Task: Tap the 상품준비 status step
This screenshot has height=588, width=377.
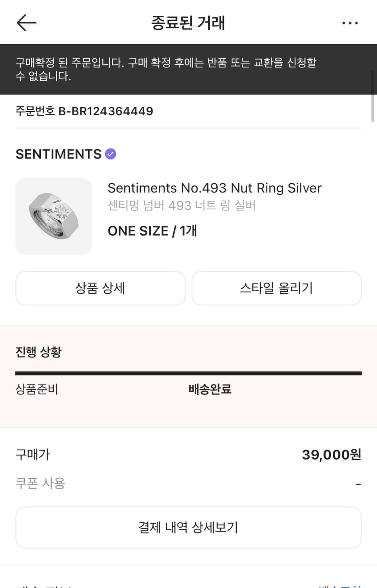Action: (x=37, y=389)
